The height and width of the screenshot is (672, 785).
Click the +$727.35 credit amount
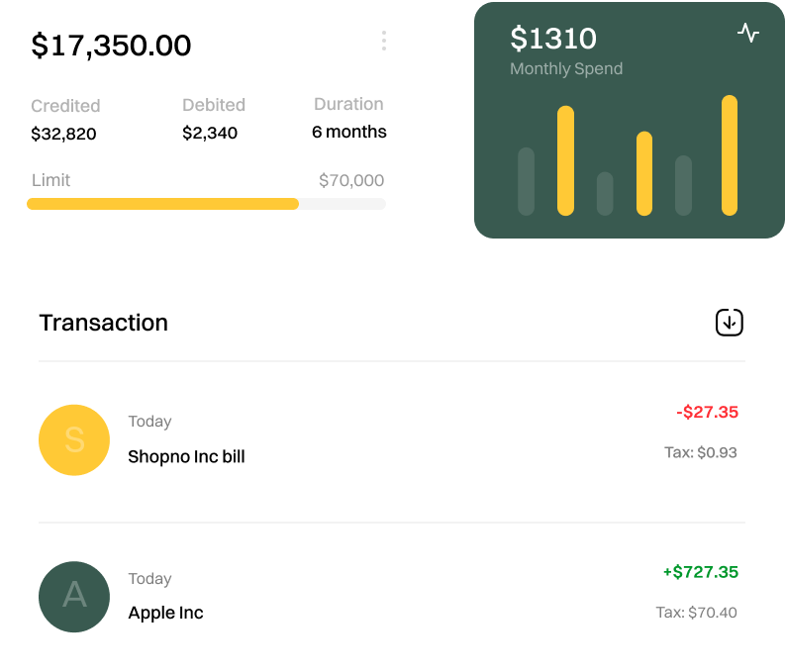tap(700, 572)
